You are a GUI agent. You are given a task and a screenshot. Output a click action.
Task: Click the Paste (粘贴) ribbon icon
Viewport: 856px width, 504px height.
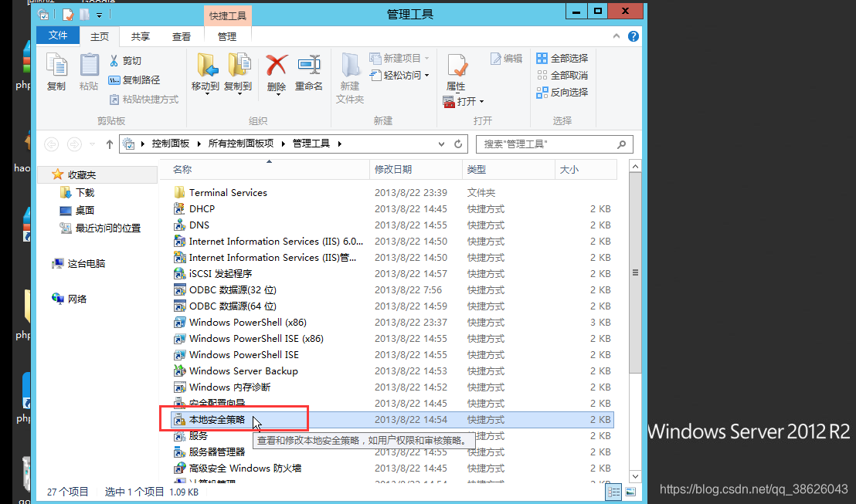[x=89, y=66]
